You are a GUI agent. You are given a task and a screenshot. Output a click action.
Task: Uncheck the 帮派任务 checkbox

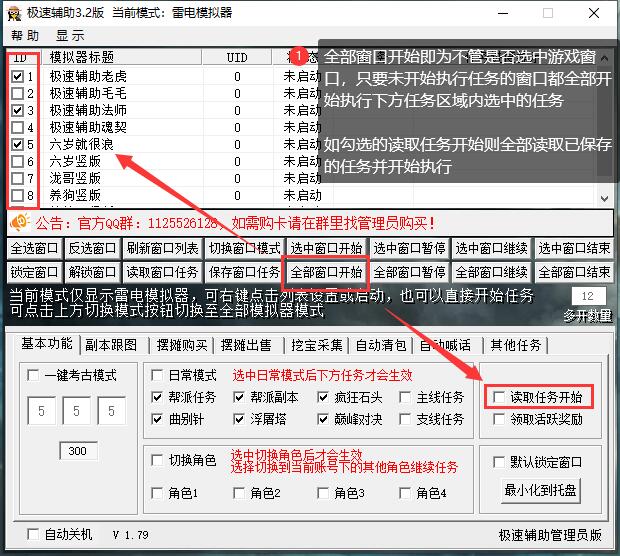point(157,397)
